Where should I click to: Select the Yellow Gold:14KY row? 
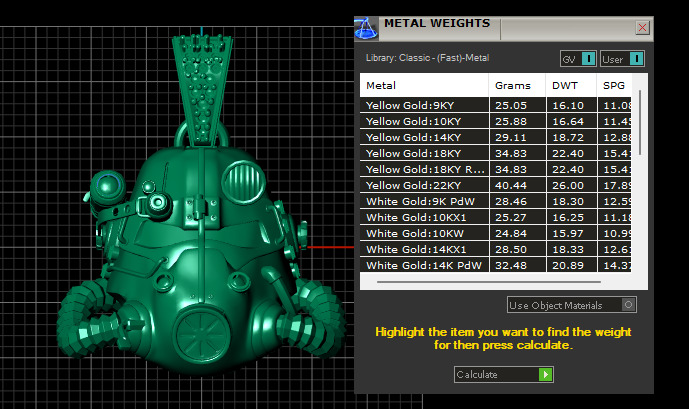click(496, 137)
